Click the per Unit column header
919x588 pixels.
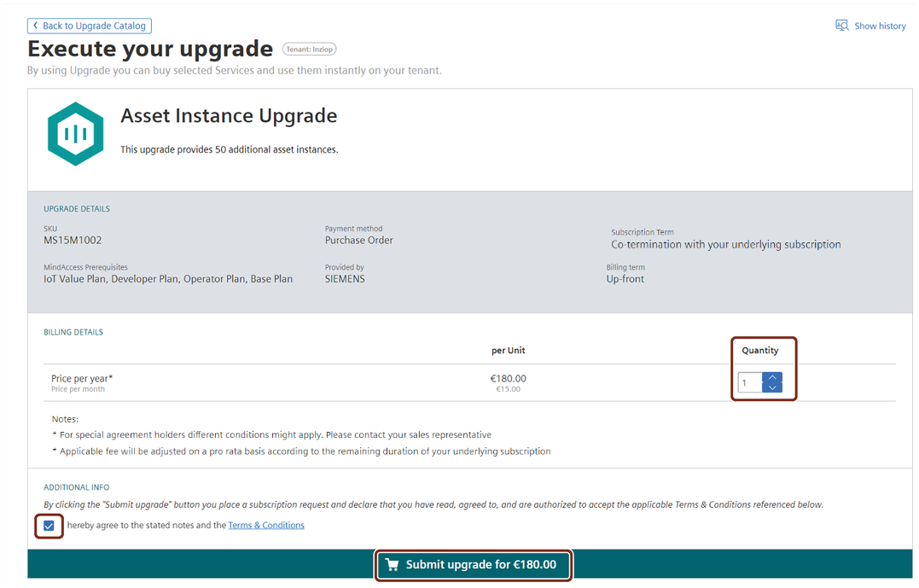point(509,351)
